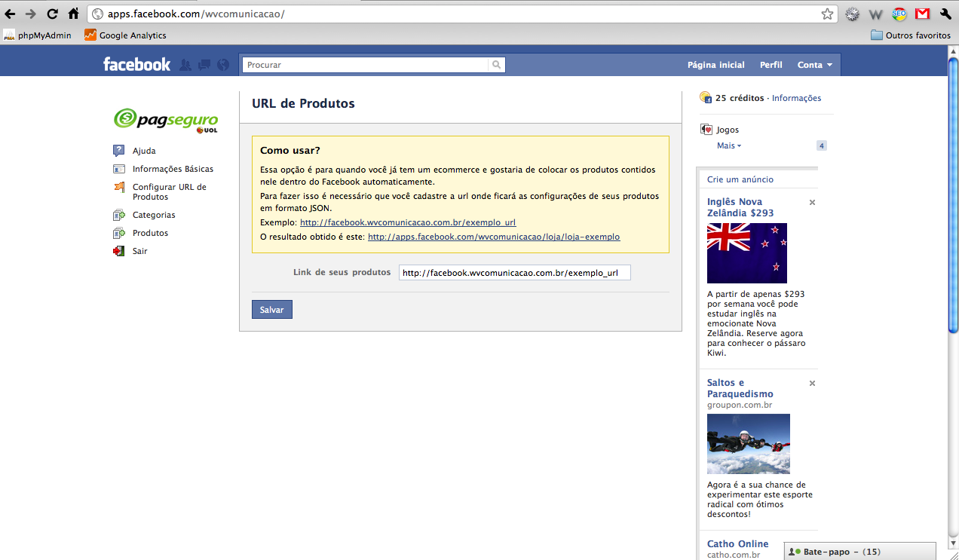Open the loja-exemplo result link
The image size is (959, 560).
point(494,236)
